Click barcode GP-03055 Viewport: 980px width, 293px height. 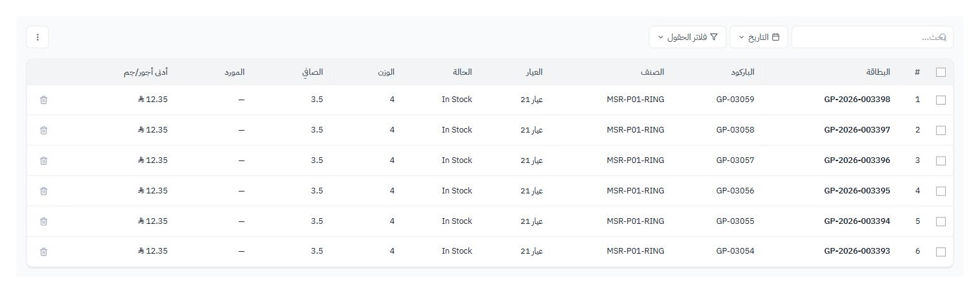coord(735,221)
